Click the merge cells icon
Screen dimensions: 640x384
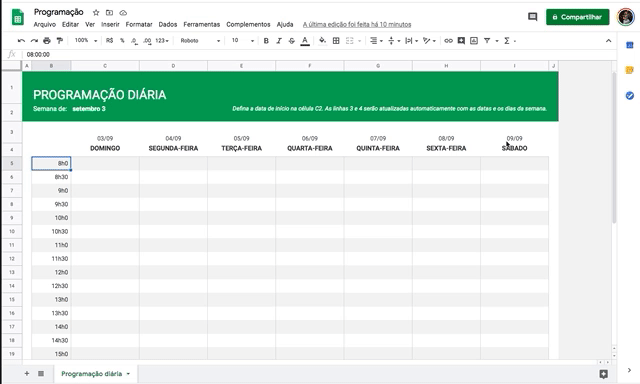tap(349, 40)
